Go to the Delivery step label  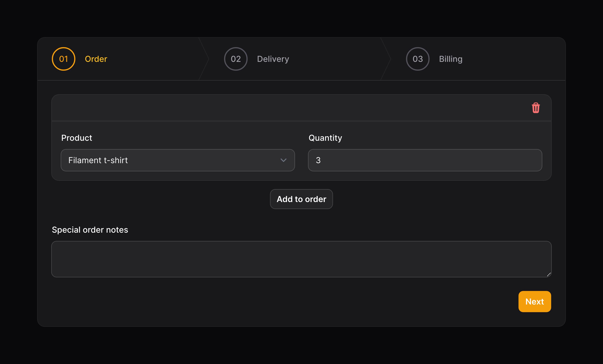273,59
